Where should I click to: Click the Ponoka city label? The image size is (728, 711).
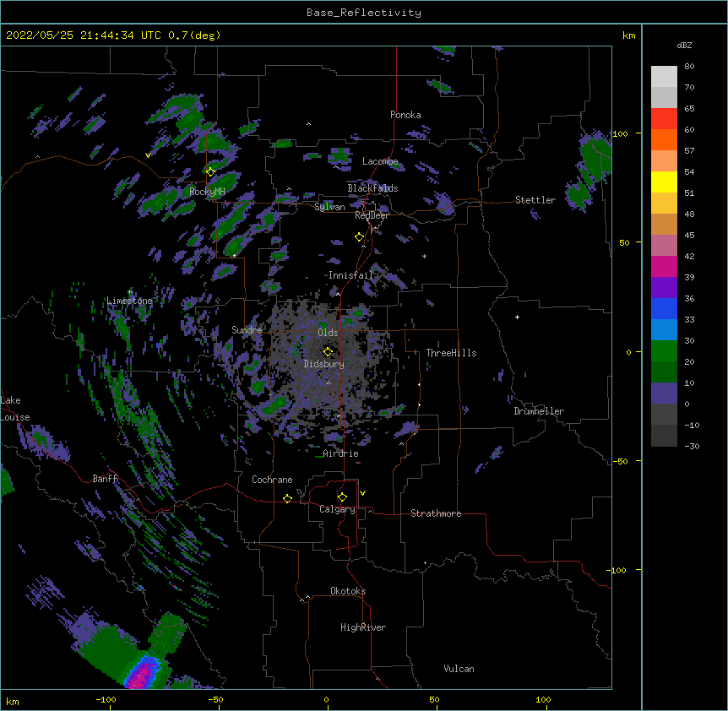(405, 115)
